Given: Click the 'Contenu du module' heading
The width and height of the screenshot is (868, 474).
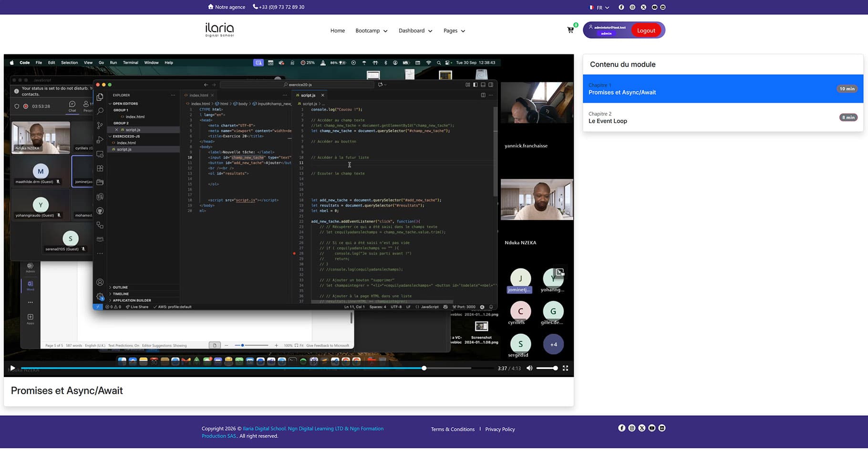Looking at the screenshot, I should (622, 64).
